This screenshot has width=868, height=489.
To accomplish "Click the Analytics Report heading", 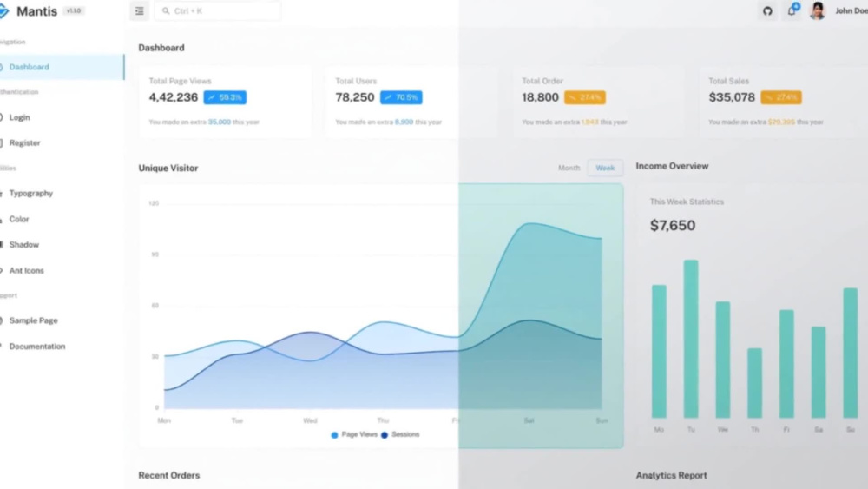I will (671, 475).
